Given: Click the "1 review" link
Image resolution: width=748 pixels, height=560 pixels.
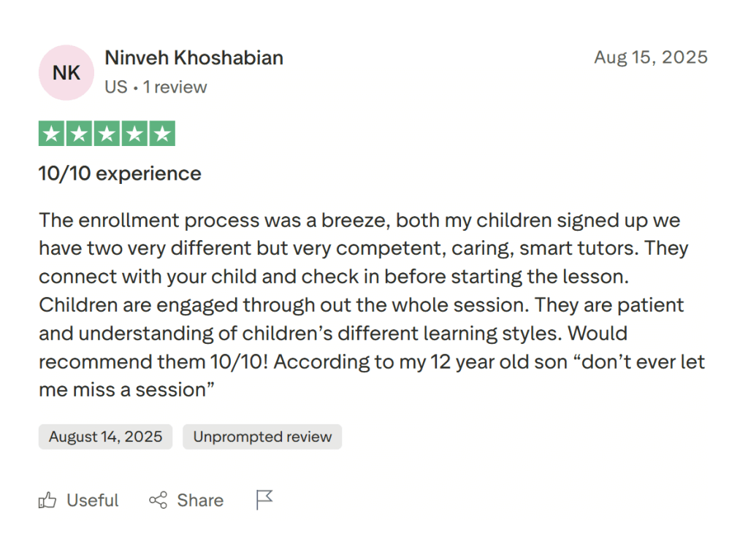Looking at the screenshot, I should click(x=175, y=87).
